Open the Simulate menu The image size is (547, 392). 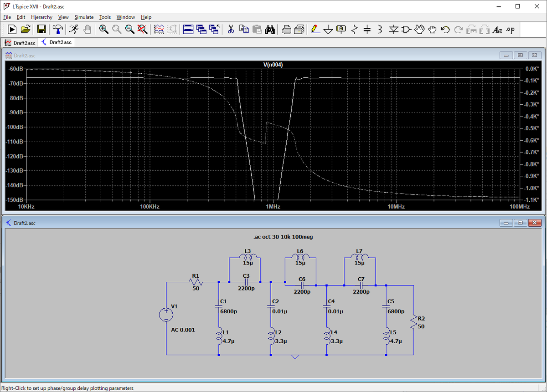(84, 17)
